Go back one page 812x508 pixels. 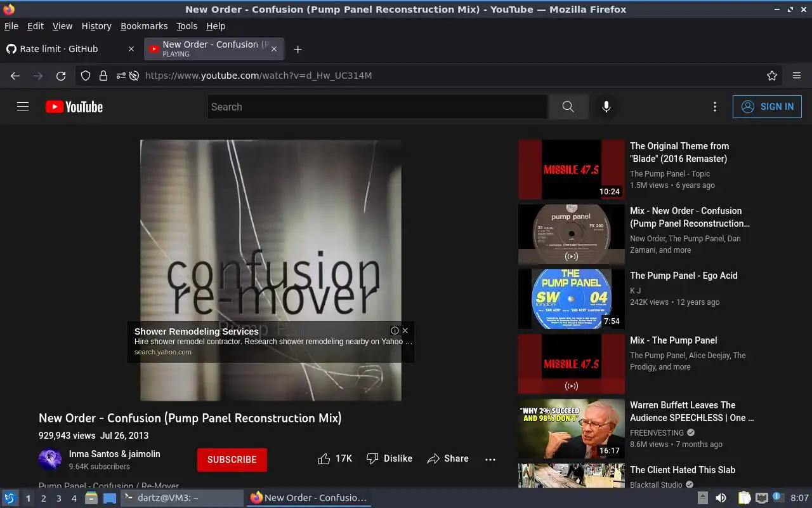(15, 76)
